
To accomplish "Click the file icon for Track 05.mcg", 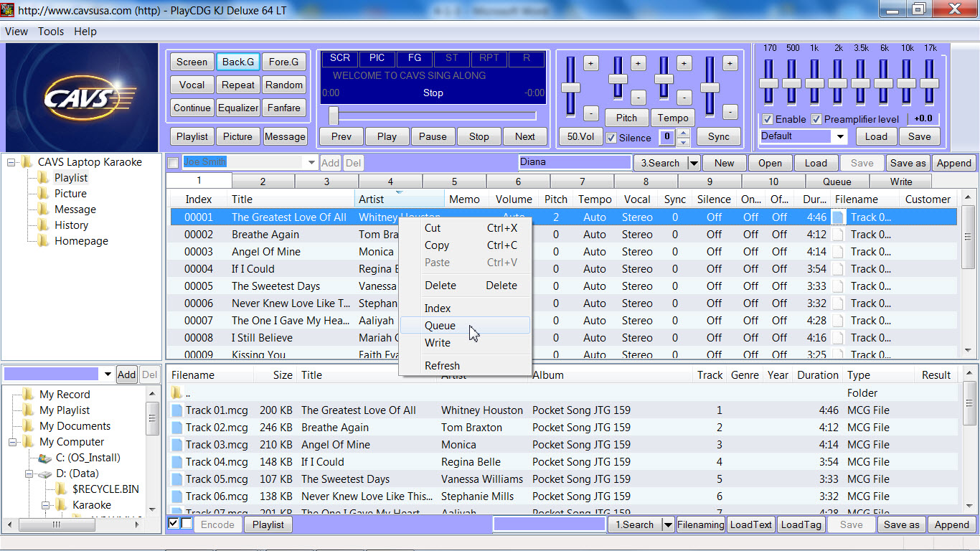I will point(177,479).
